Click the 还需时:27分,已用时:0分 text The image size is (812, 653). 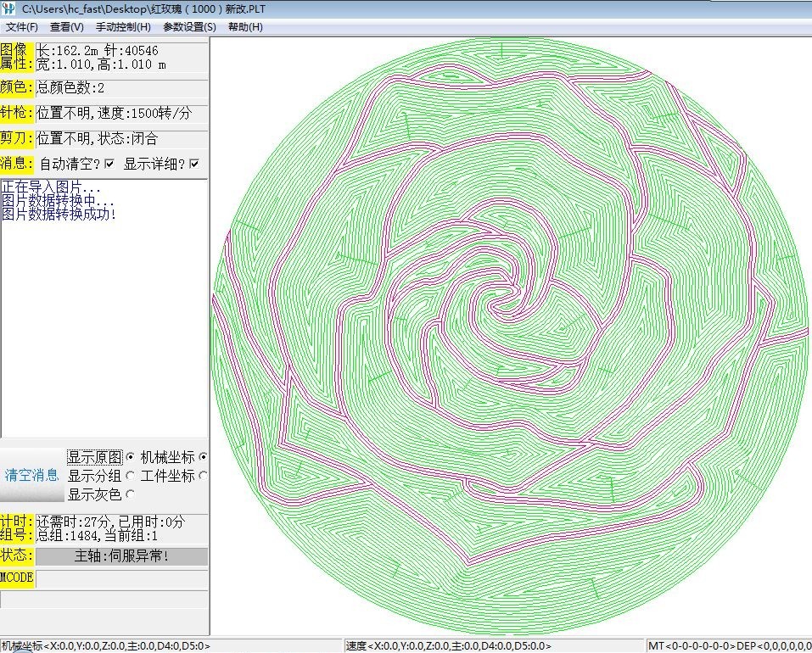[x=111, y=522]
